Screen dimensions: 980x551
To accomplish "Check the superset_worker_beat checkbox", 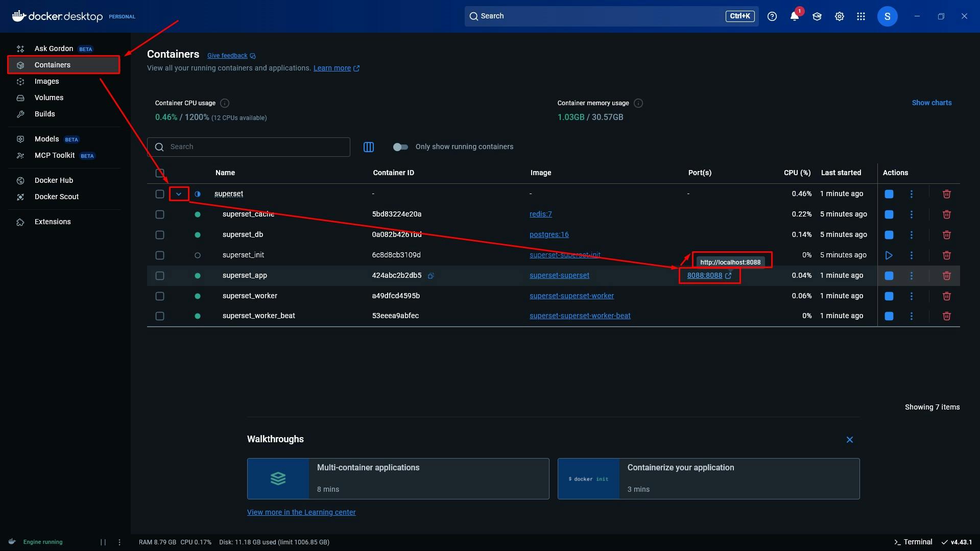I will pos(160,316).
